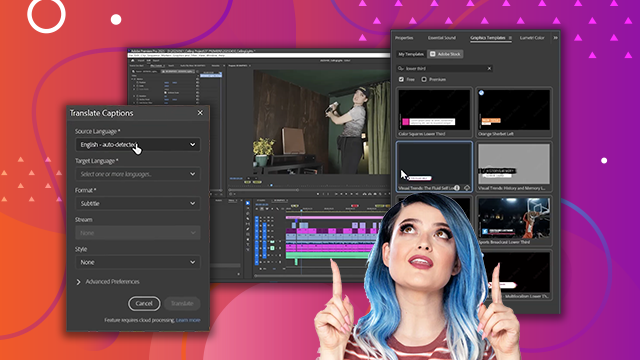The height and width of the screenshot is (360, 640).
Task: Switch to Adobe Stock templates
Action: [445, 54]
